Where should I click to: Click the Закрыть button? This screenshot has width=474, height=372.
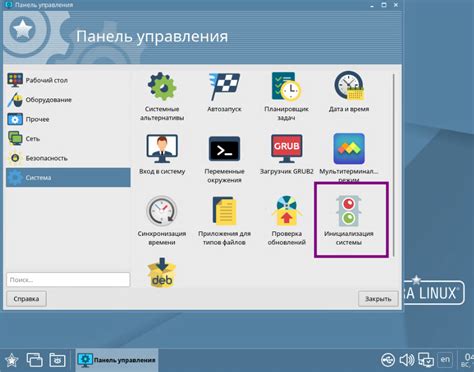378,299
